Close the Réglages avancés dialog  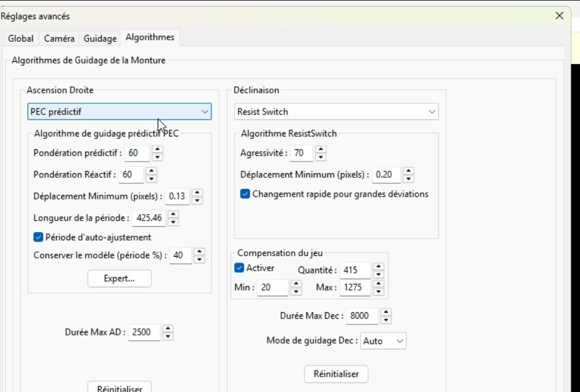point(560,16)
